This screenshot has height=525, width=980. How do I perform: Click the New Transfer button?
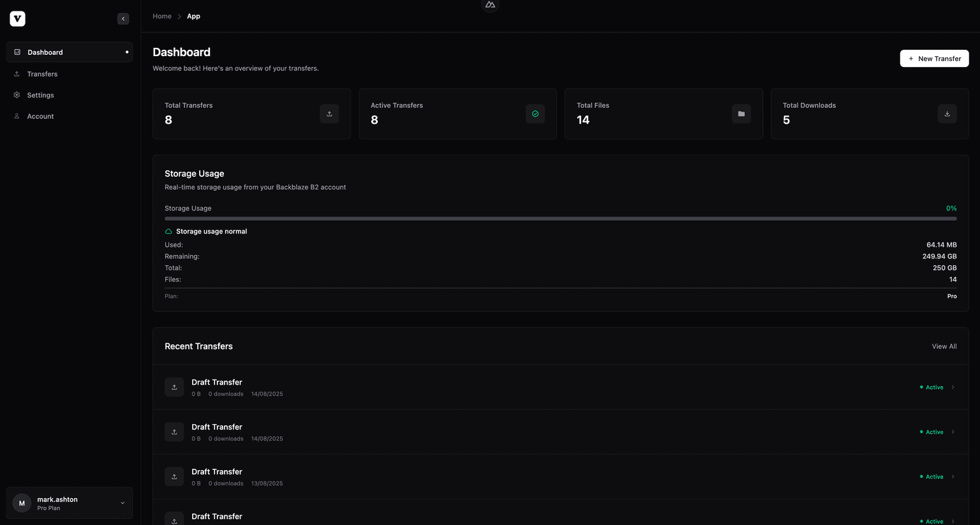tap(934, 58)
